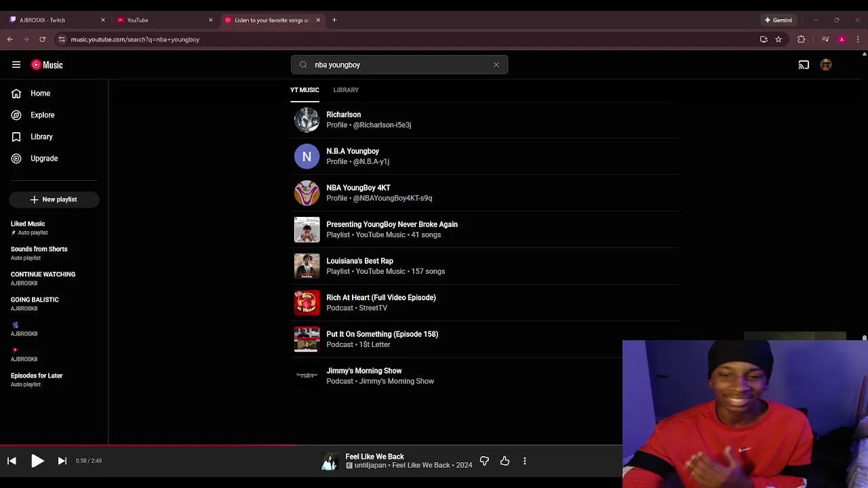Click Presenting YoungBoy playlist thumbnail
Screen dimensions: 868x488
tap(307, 230)
